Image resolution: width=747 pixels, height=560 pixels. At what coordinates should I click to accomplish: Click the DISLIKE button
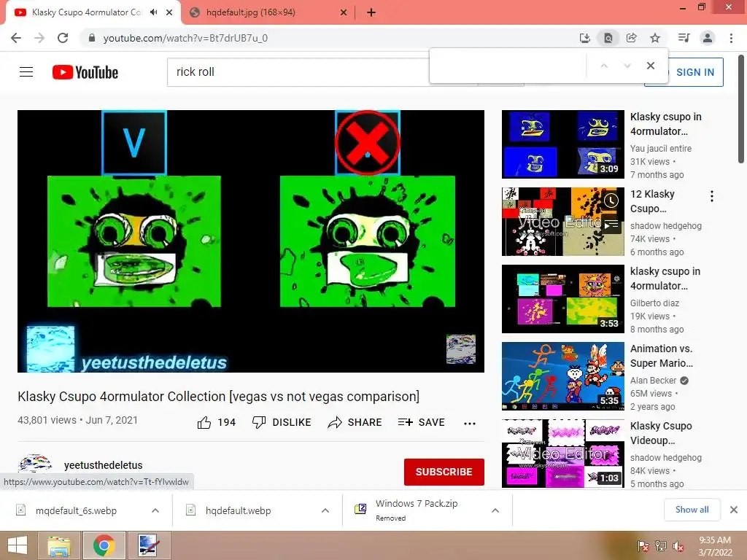282,422
